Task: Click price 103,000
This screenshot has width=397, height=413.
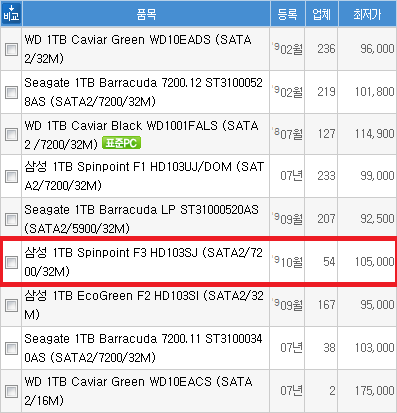Action: pyautogui.click(x=375, y=348)
